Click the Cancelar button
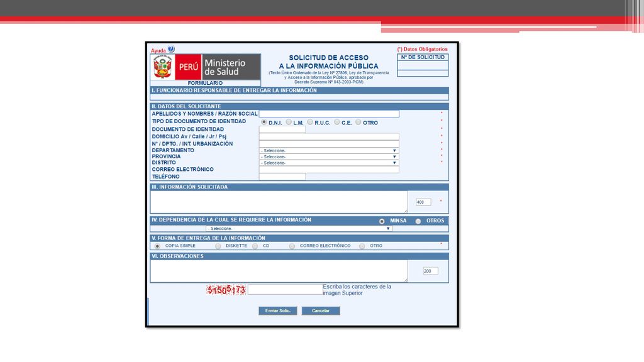 click(x=321, y=311)
